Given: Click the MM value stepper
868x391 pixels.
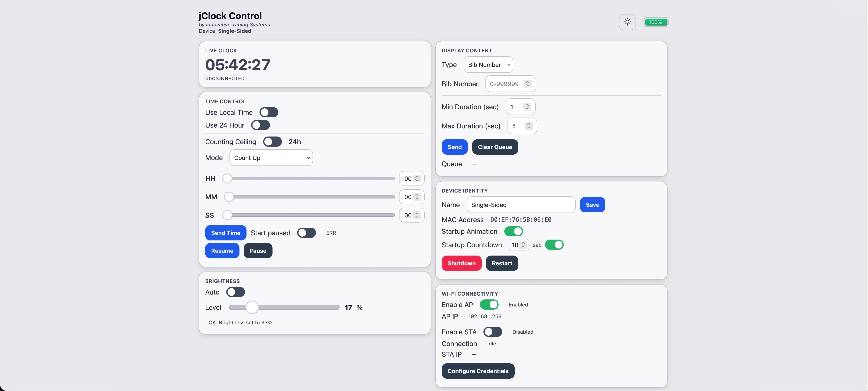Looking at the screenshot, I should click(x=417, y=197).
